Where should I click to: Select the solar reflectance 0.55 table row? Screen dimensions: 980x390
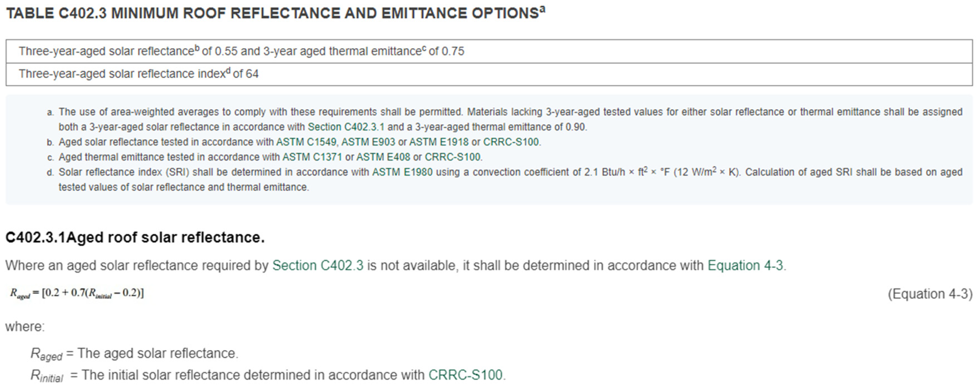[242, 51]
